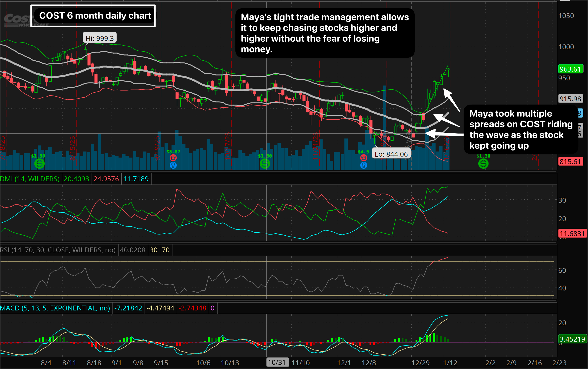Click the green 963.61 last price bubble

pos(570,69)
